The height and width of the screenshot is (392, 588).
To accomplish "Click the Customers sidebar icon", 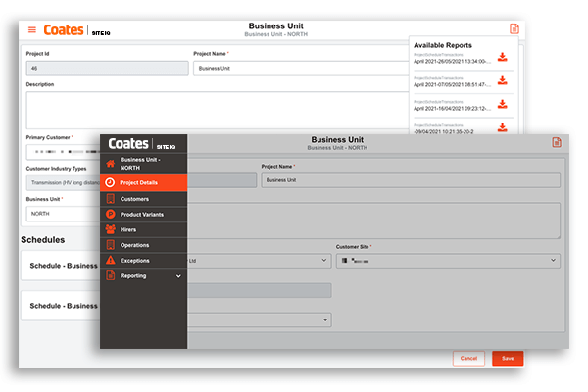I will pyautogui.click(x=110, y=199).
